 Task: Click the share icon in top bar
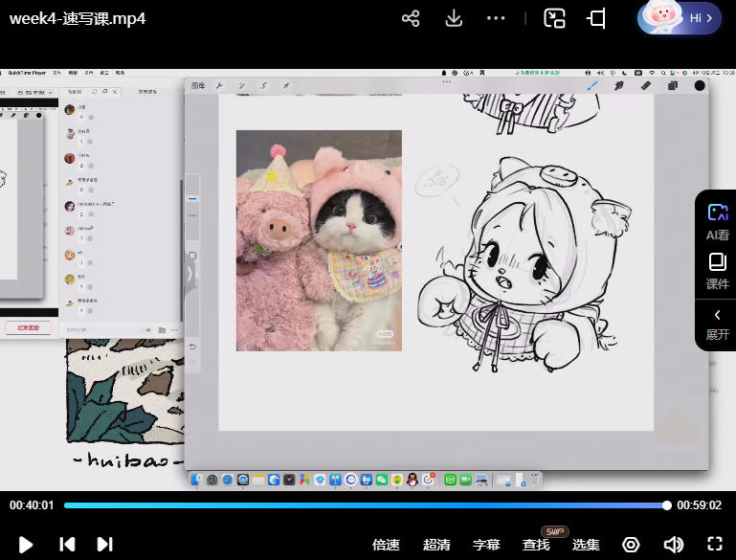click(x=411, y=18)
